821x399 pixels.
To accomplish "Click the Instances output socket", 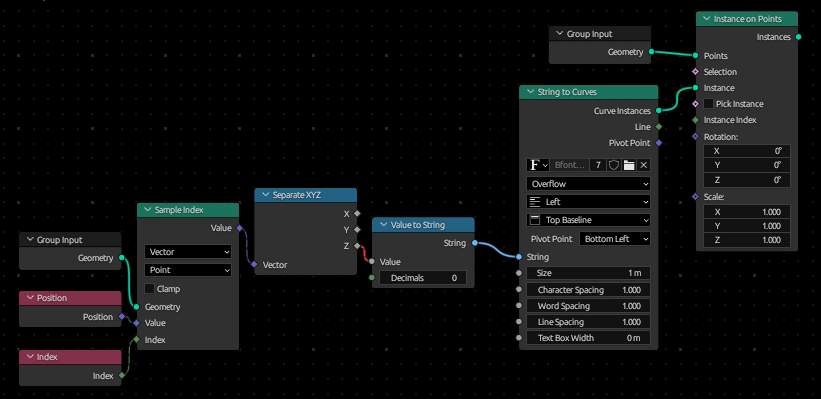I will coord(798,37).
